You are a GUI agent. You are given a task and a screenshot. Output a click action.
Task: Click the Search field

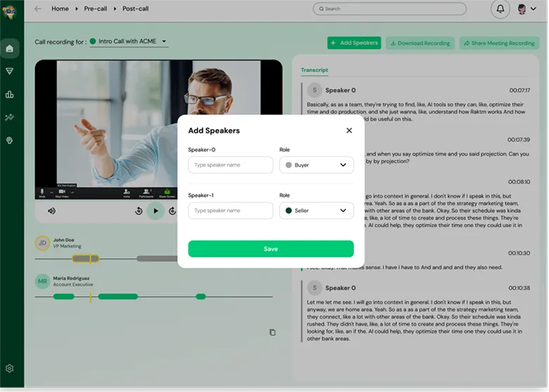[x=390, y=8]
